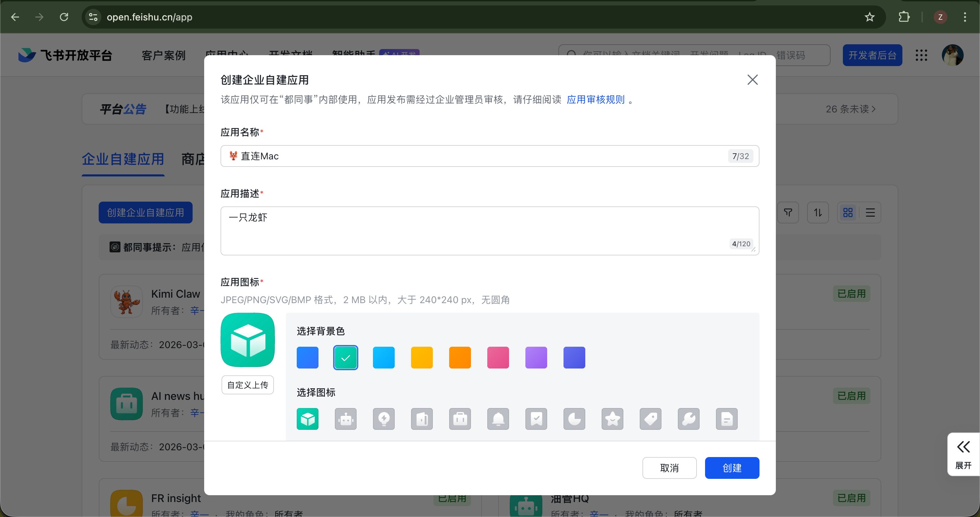Image resolution: width=980 pixels, height=517 pixels.
Task: Click the browser forward arrow
Action: coord(39,17)
